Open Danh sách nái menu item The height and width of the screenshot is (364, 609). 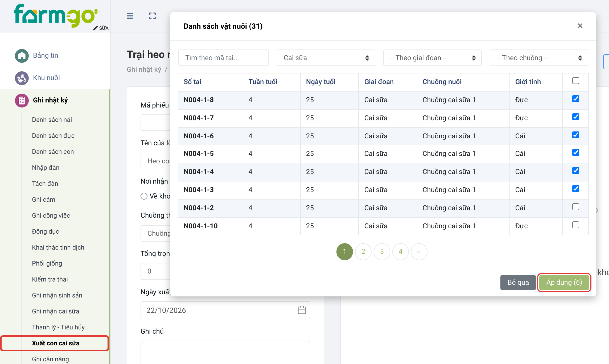click(x=52, y=120)
